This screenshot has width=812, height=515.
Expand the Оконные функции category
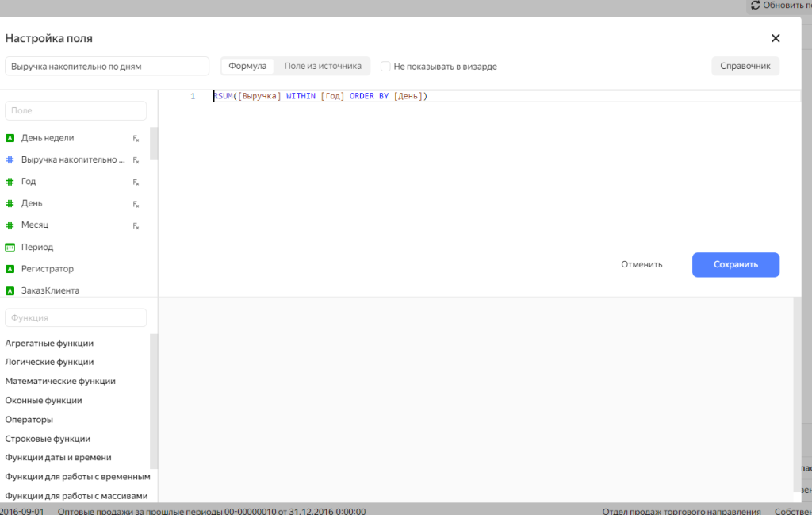coord(44,400)
